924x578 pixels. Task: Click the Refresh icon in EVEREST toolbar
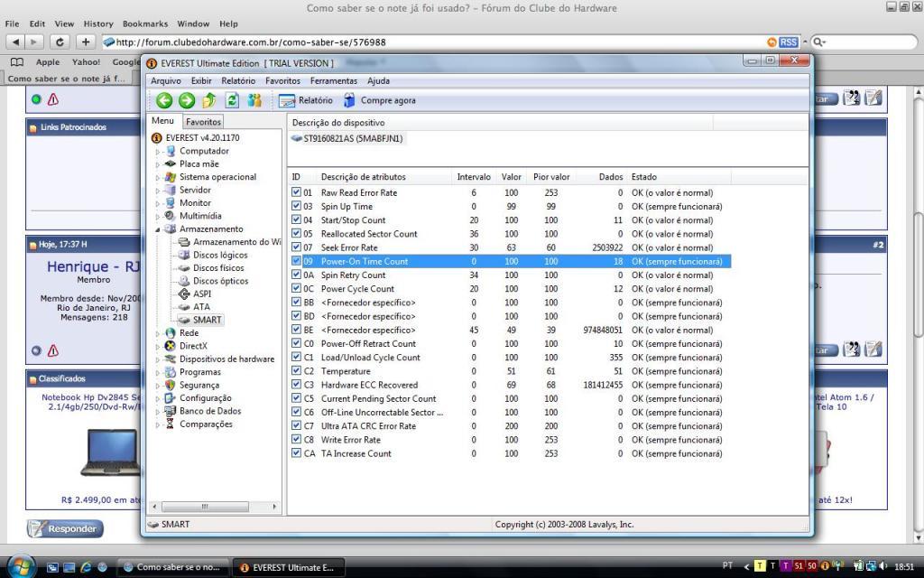[232, 101]
